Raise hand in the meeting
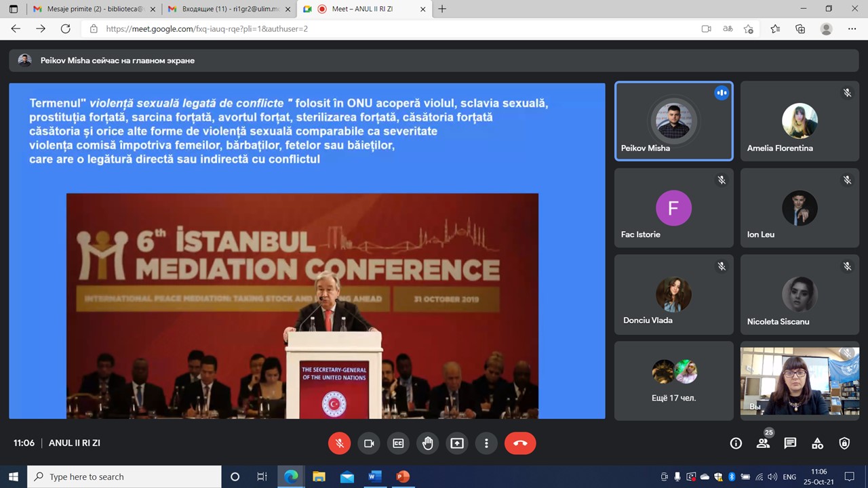Screen dimensions: 868x488 coord(428,443)
